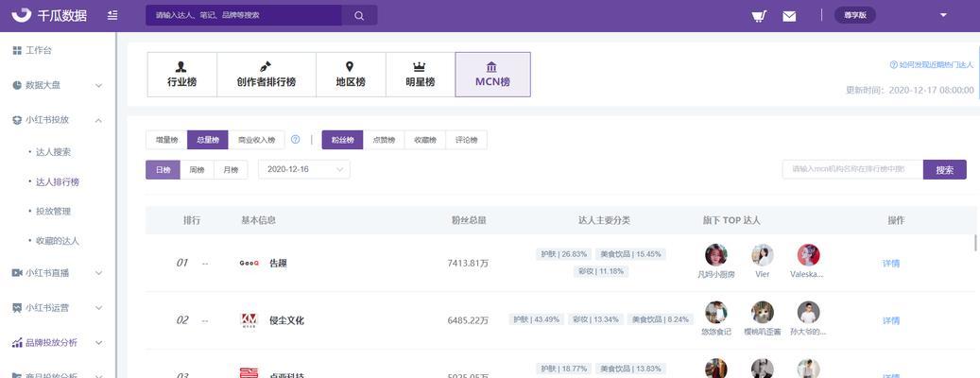Select the 日榜 period
This screenshot has width=980, height=378.
tap(163, 170)
